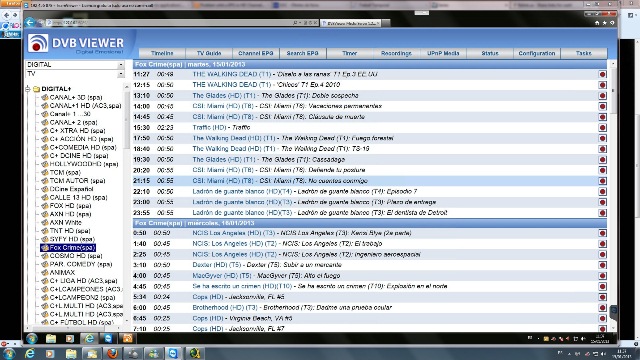Switch to the Channel EPG tab

tap(256, 53)
